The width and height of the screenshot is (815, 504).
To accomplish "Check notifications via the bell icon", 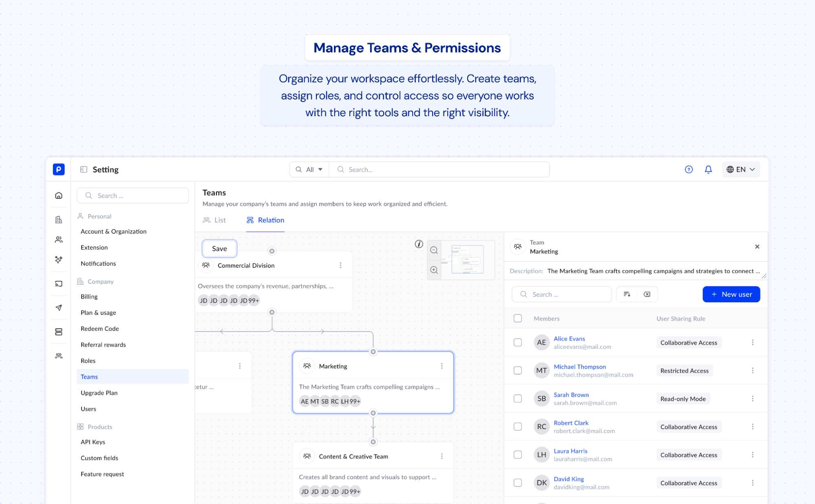I will point(708,169).
